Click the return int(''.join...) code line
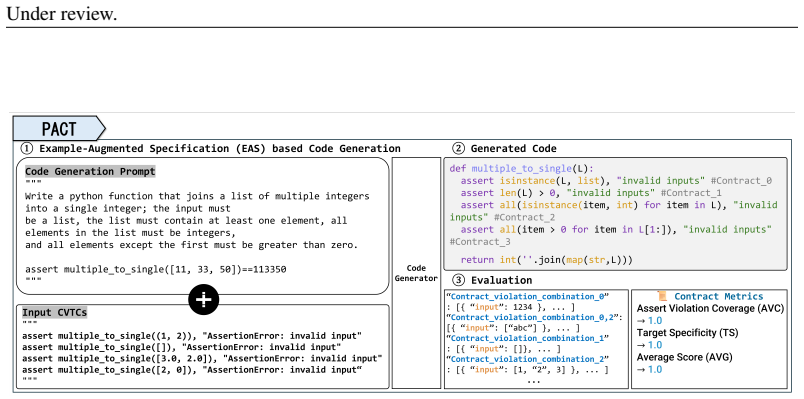The image size is (804, 399). tap(547, 260)
